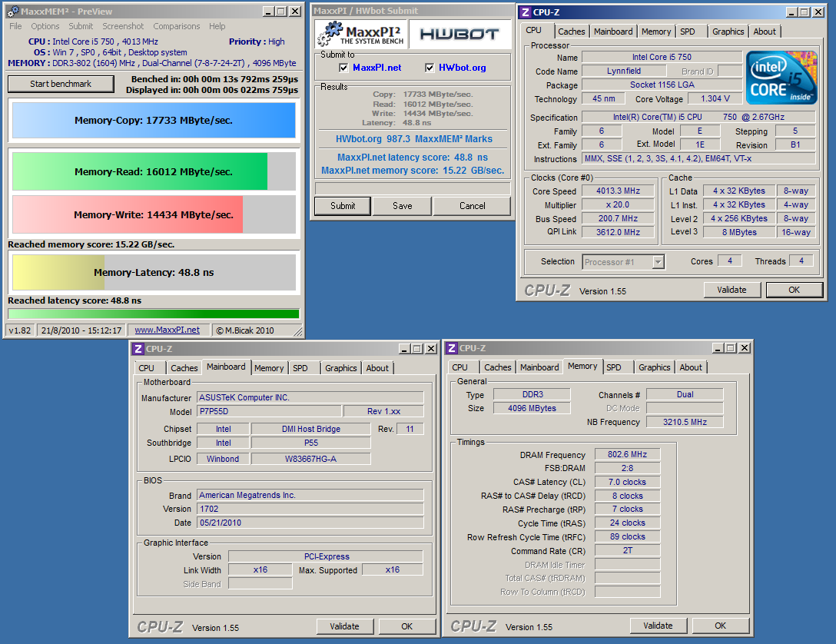Click Save in HWbot Submit dialog

[403, 206]
